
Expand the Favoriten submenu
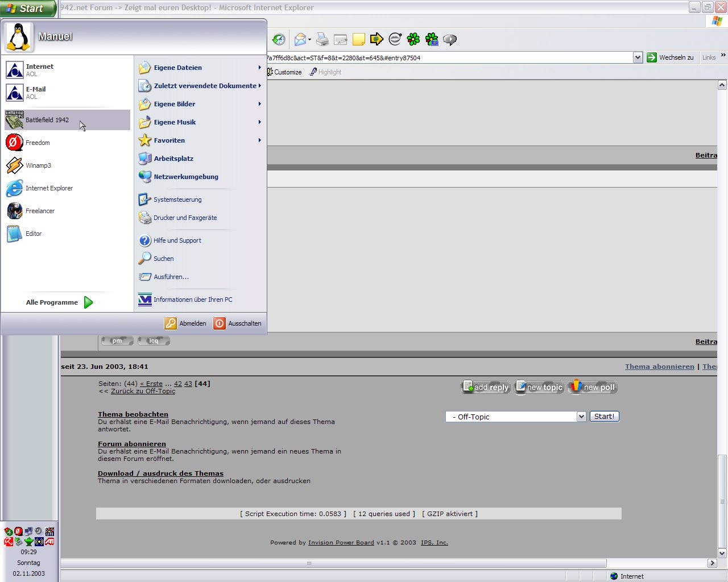[x=200, y=140]
